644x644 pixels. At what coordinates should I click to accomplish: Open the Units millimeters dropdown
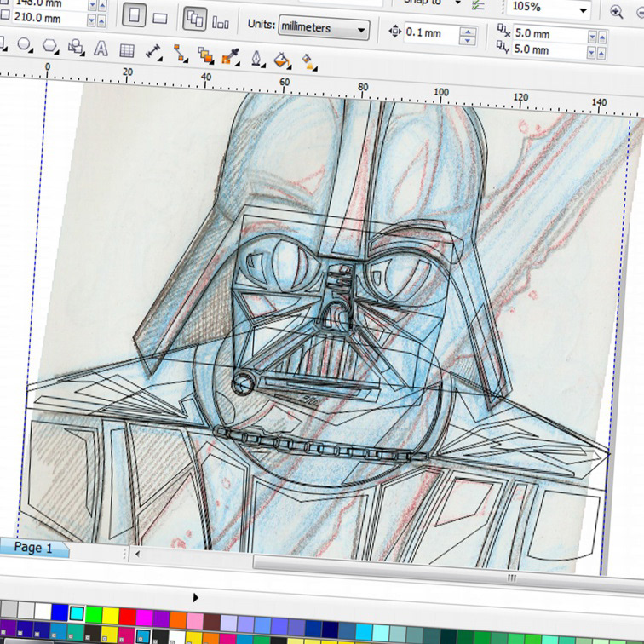pyautogui.click(x=324, y=28)
